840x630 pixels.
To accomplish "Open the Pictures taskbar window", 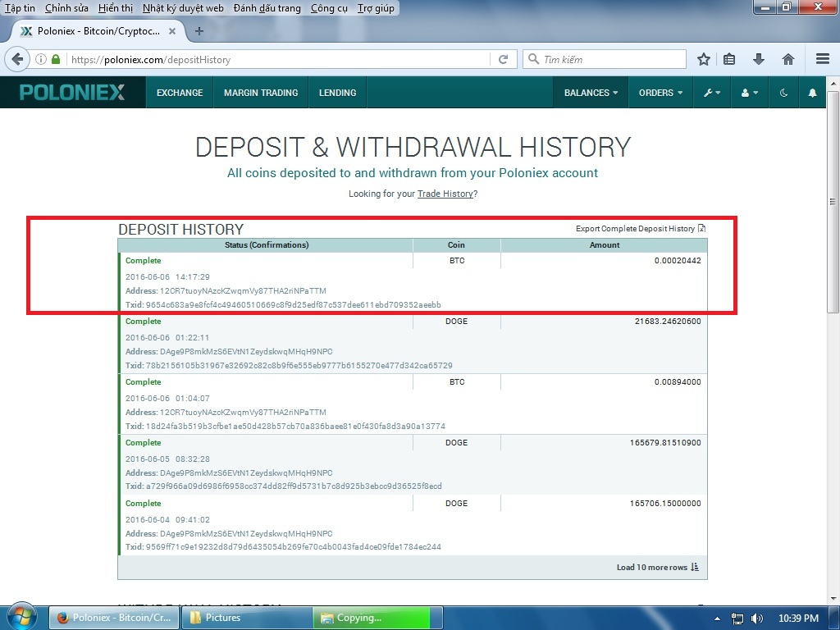I will pos(247,618).
